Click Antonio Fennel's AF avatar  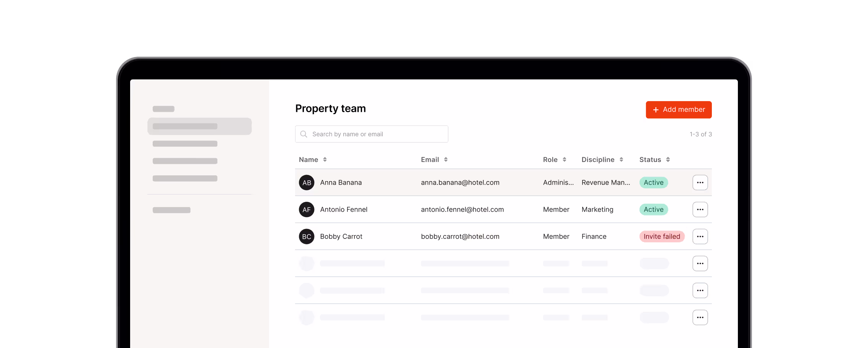tap(307, 209)
